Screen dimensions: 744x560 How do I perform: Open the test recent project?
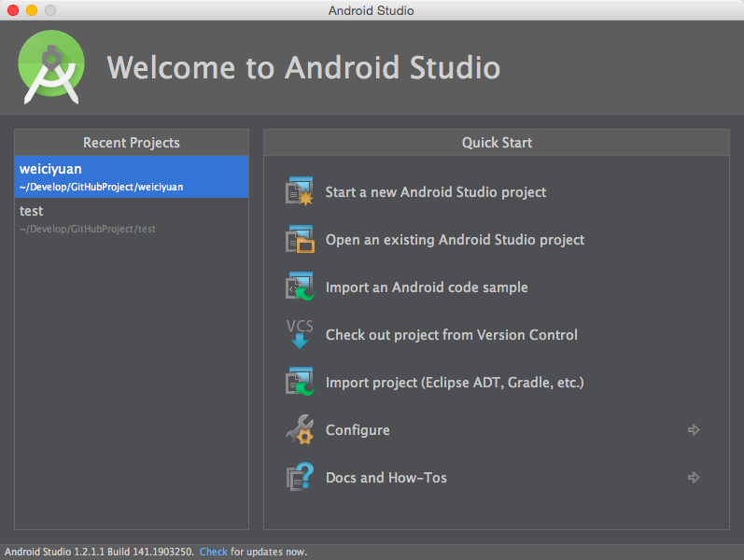[132, 218]
